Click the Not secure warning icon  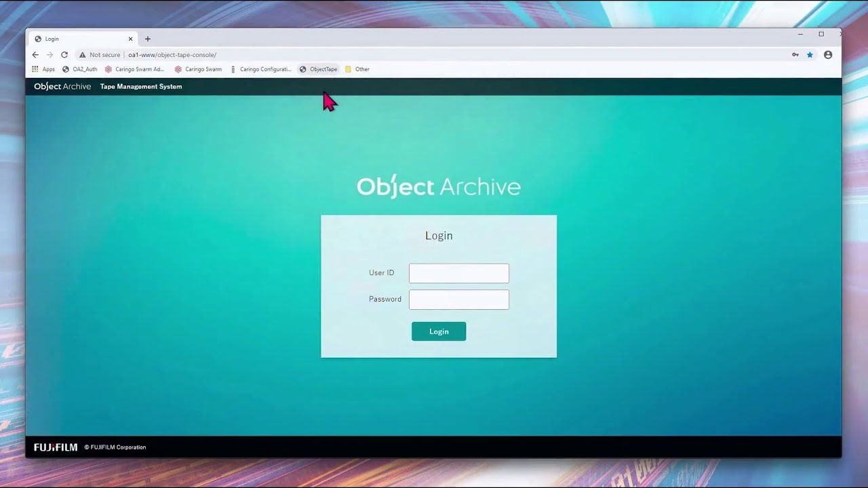pos(83,55)
